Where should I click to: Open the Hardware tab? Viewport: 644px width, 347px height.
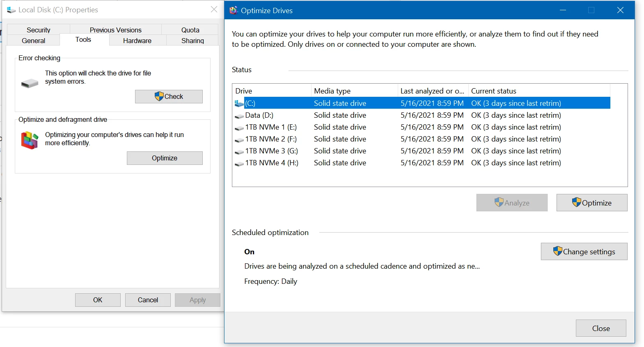click(137, 40)
